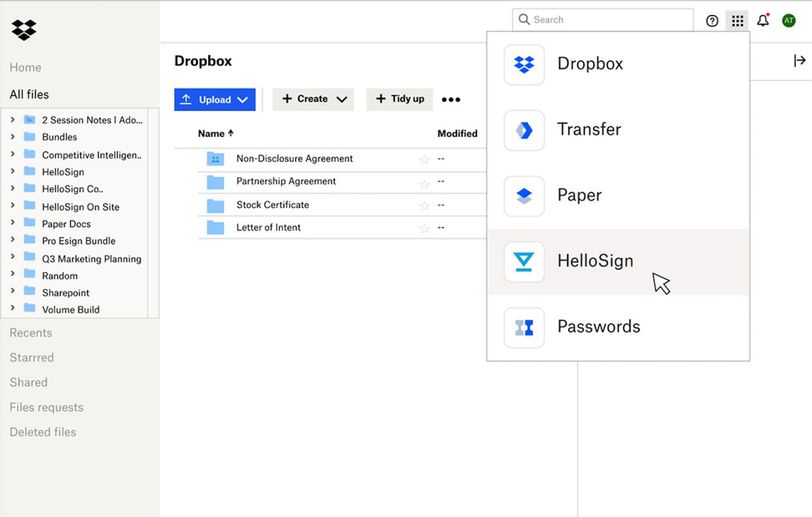The height and width of the screenshot is (517, 812).
Task: Open the Dropbox app from the grid menu
Action: click(x=590, y=63)
